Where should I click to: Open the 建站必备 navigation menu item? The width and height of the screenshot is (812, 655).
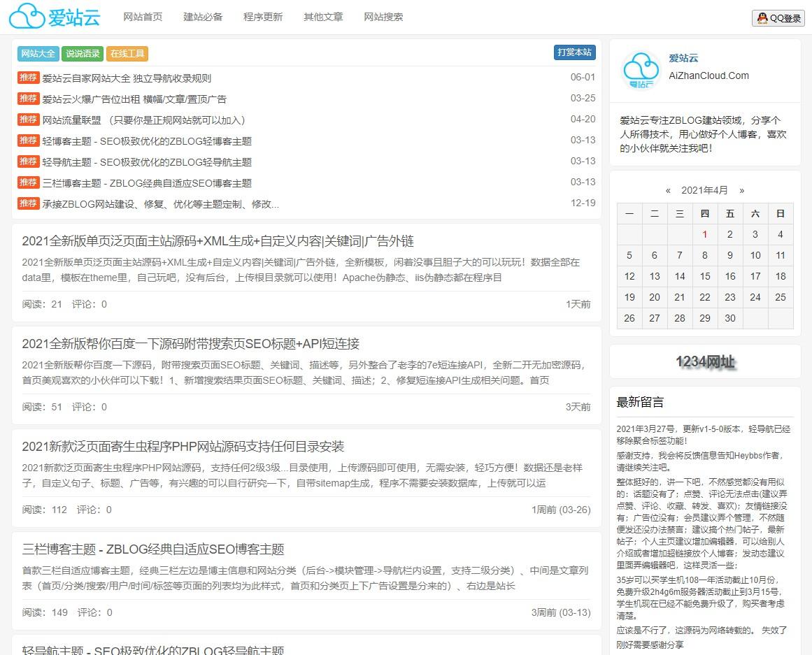coord(203,17)
